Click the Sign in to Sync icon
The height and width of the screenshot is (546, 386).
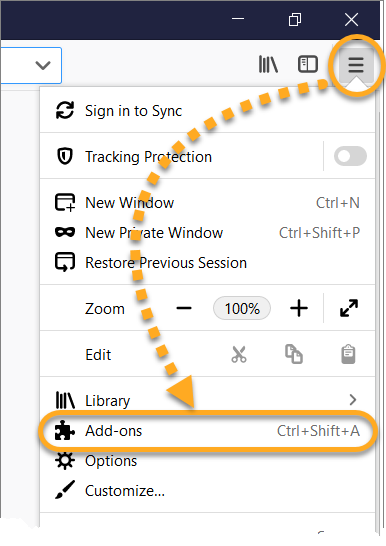(65, 111)
